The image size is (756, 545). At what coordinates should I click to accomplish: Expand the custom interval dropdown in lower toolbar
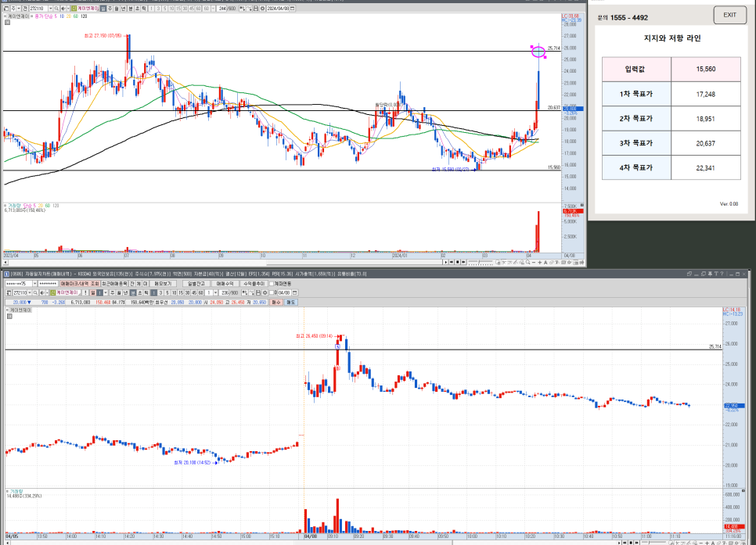[215, 293]
